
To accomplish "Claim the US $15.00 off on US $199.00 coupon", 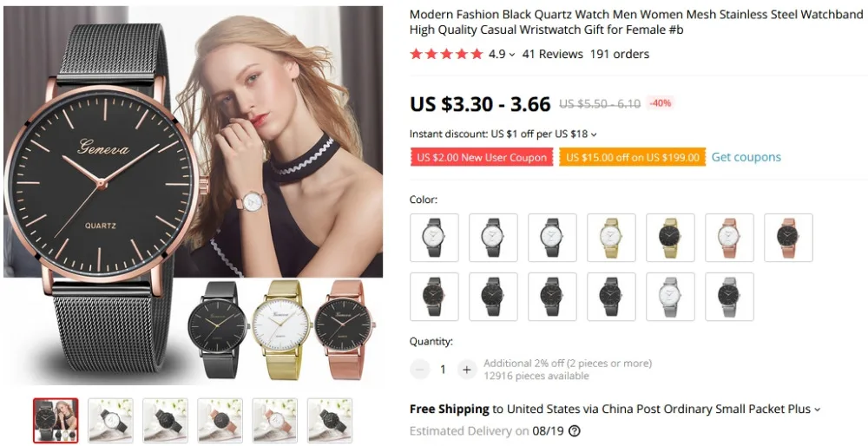I will [x=632, y=157].
